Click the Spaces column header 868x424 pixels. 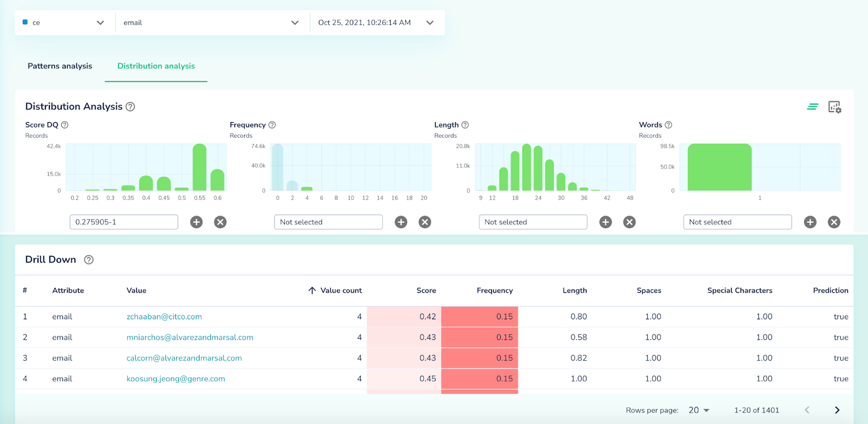pyautogui.click(x=649, y=291)
